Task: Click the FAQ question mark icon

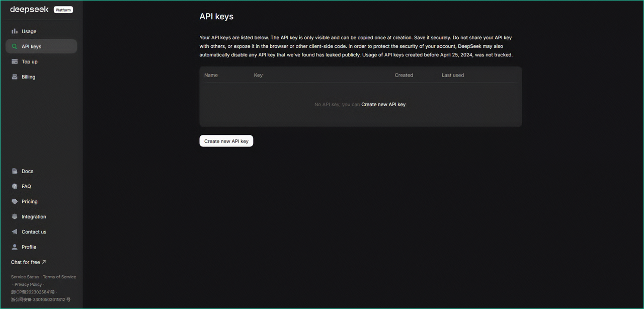Action: [15, 186]
